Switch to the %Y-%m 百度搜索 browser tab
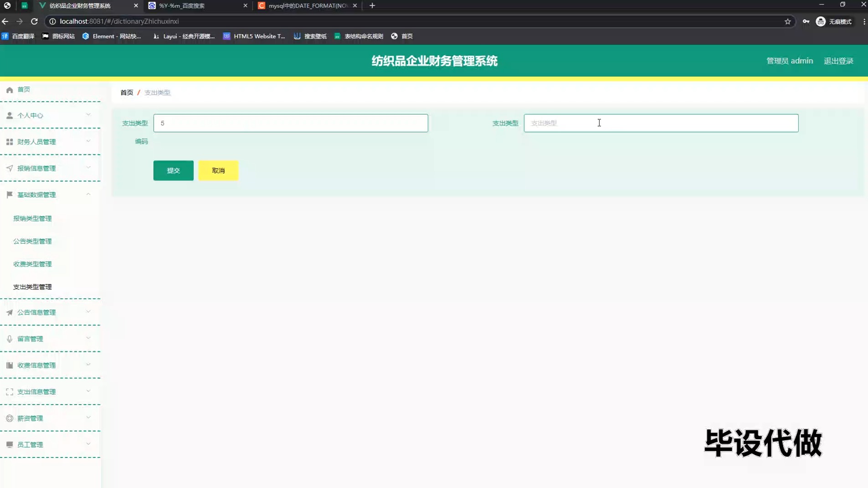The image size is (868, 488). coord(198,5)
